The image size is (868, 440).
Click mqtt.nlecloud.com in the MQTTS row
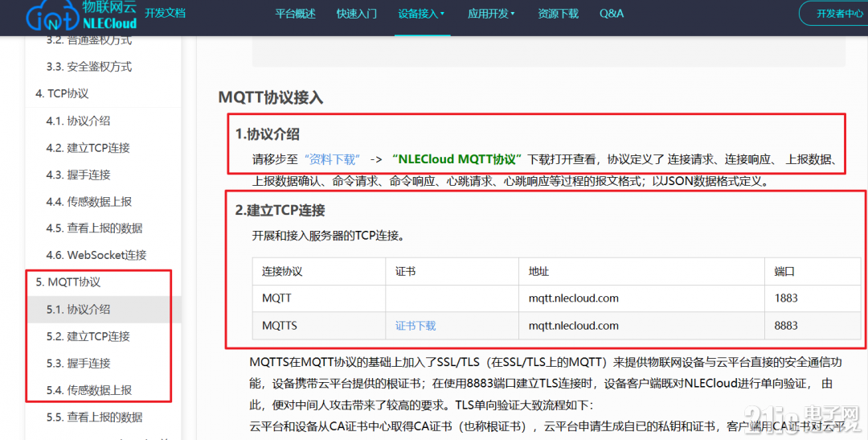pyautogui.click(x=574, y=326)
